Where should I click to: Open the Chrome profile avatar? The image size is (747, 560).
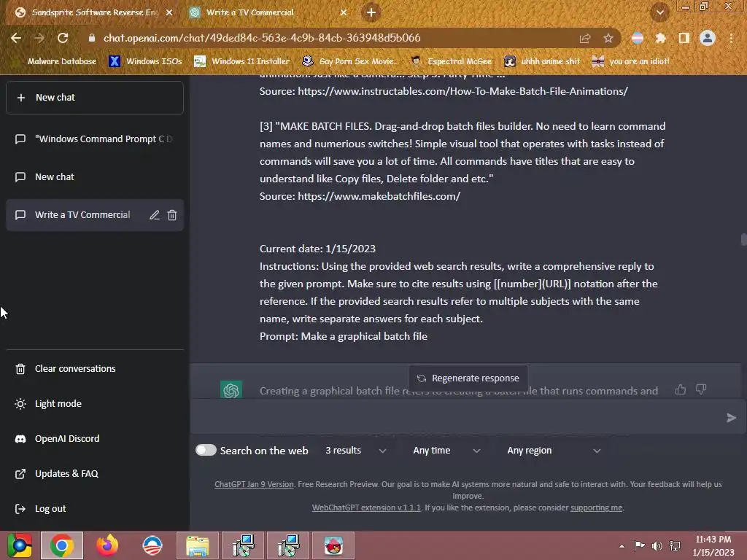coord(708,38)
